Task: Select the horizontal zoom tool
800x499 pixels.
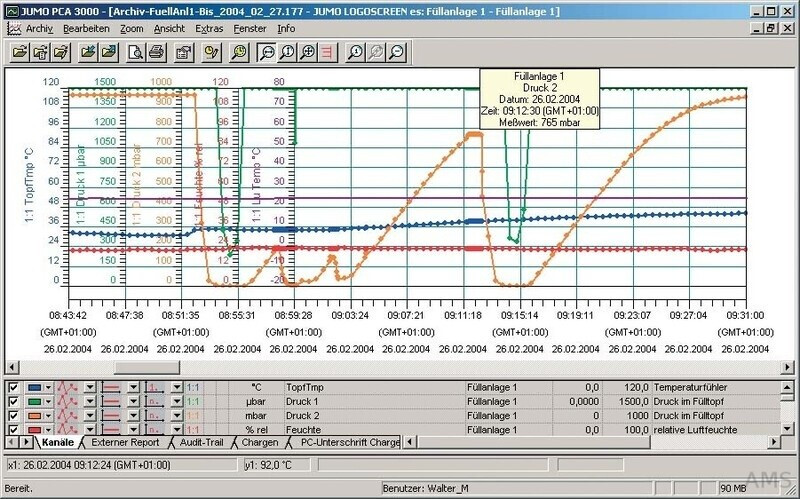Action: click(x=266, y=52)
